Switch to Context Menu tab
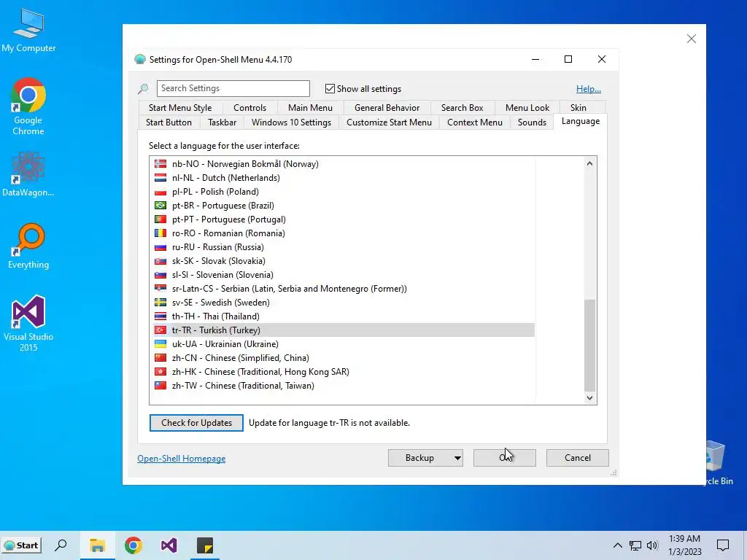 coord(474,122)
